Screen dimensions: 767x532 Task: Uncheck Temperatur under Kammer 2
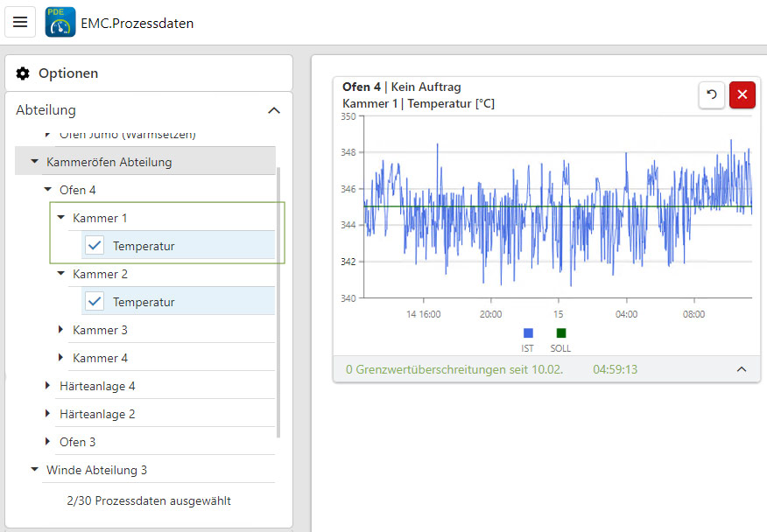pyautogui.click(x=95, y=302)
